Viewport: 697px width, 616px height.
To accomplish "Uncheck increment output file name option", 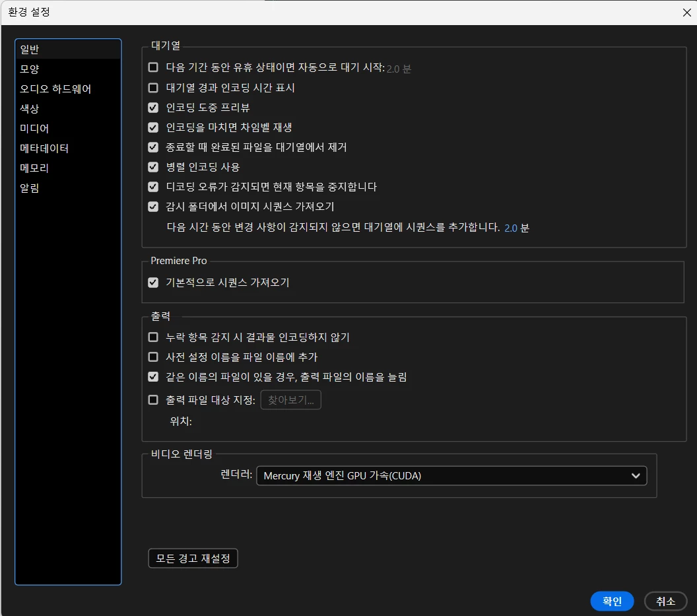I will (153, 377).
